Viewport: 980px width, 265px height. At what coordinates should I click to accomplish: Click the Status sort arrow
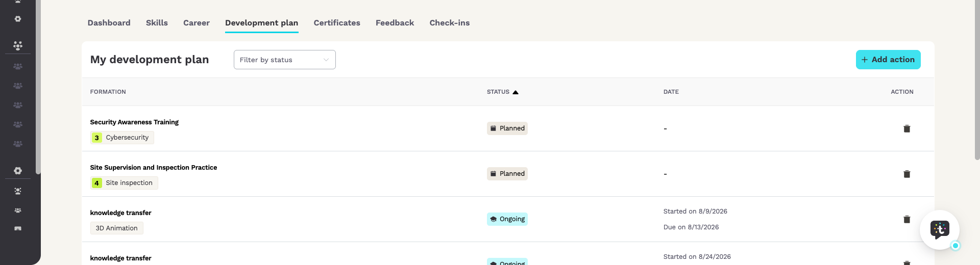(x=516, y=92)
